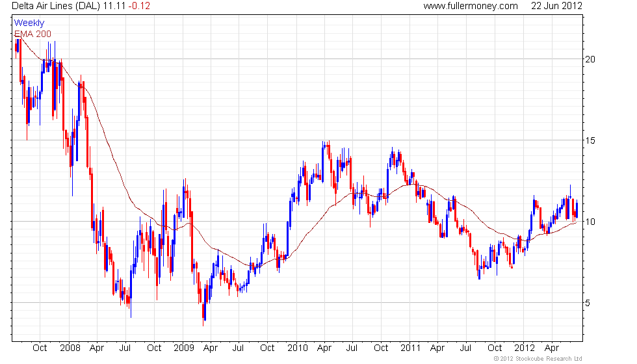637x364 pixels.
Task: Open the www.fullermoney.com link text
Action: [471, 6]
